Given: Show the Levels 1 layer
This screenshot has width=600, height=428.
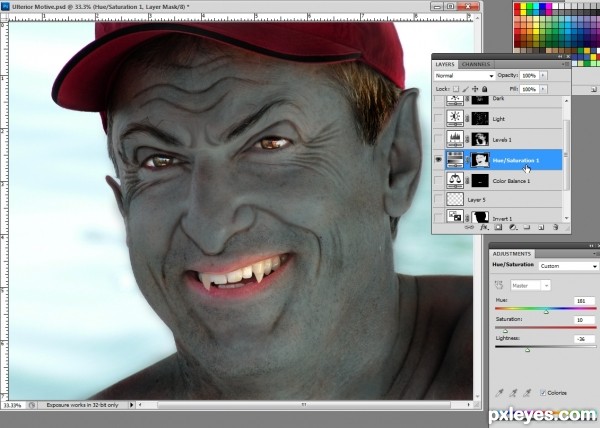Looking at the screenshot, I should 439,139.
